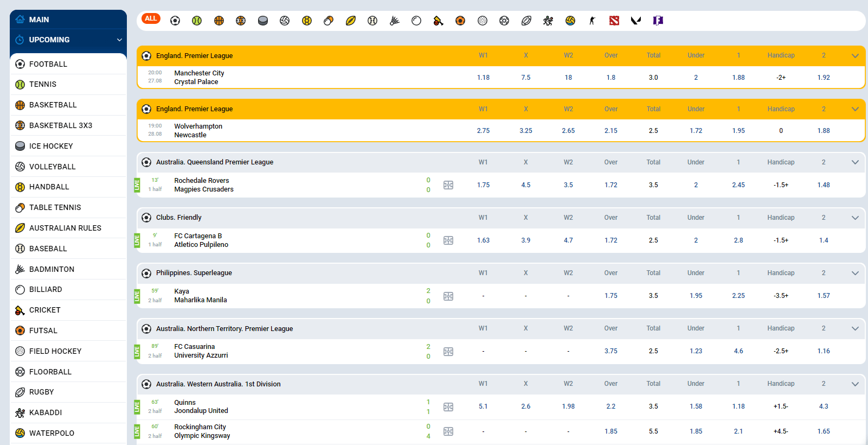Viewport: 868px width, 445px height.
Task: Filter by tennis ball icon in top bar
Action: 197,21
